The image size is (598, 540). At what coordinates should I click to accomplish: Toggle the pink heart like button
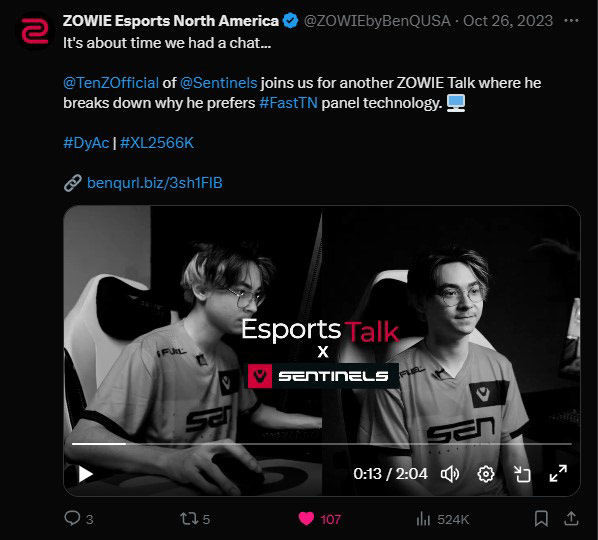pos(306,519)
